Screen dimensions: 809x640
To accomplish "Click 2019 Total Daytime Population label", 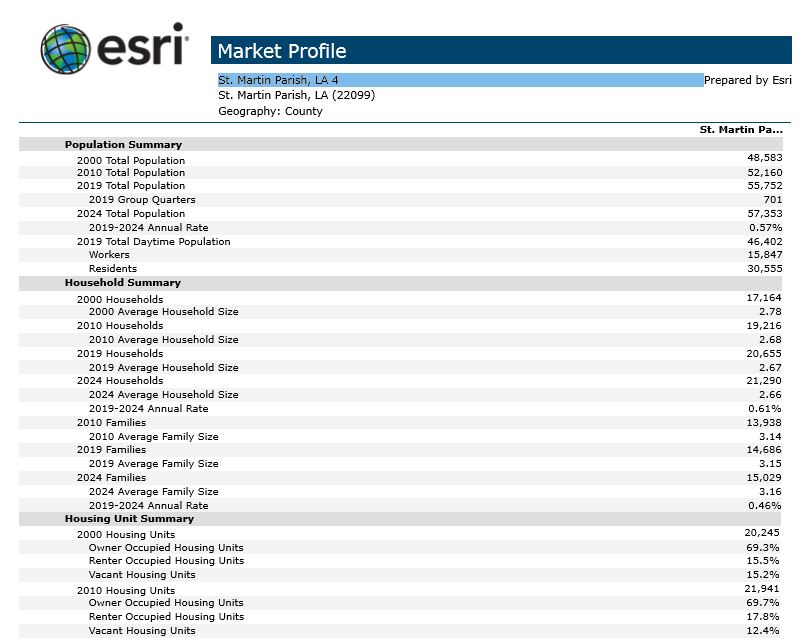I will coord(154,242).
